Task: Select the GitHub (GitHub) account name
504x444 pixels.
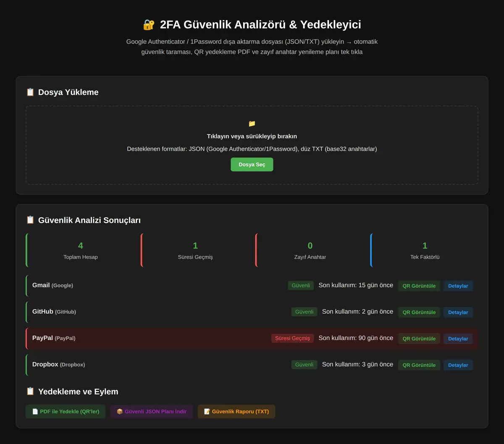Action: click(x=54, y=312)
